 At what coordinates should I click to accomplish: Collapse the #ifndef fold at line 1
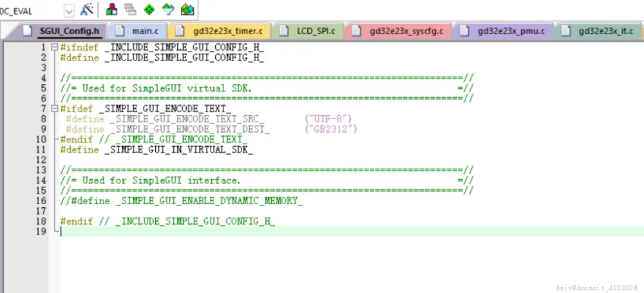(x=54, y=47)
